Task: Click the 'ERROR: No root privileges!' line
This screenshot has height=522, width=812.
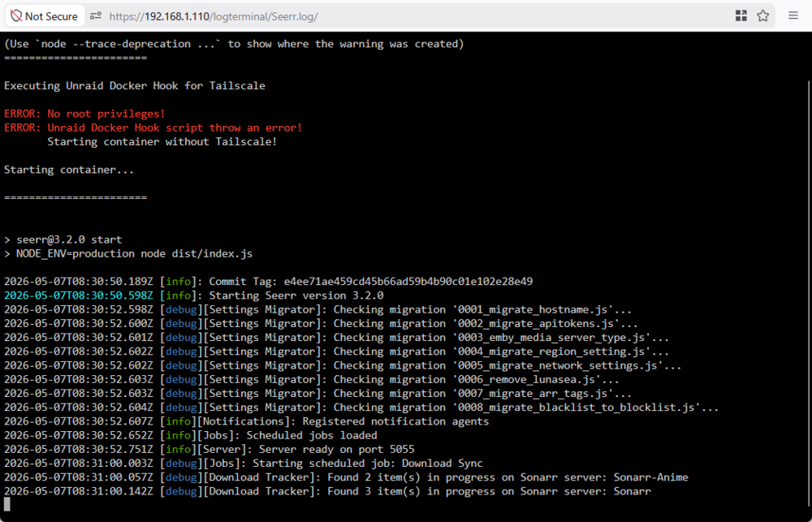Action: click(x=85, y=114)
